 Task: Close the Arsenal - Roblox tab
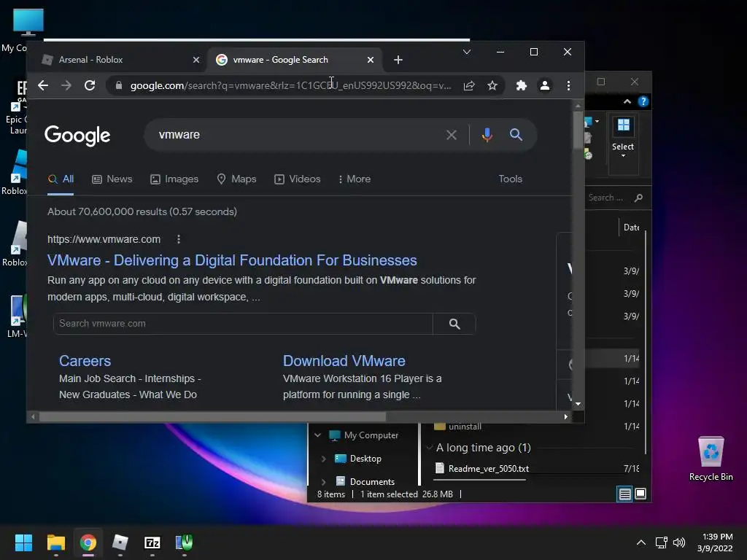coord(196,60)
